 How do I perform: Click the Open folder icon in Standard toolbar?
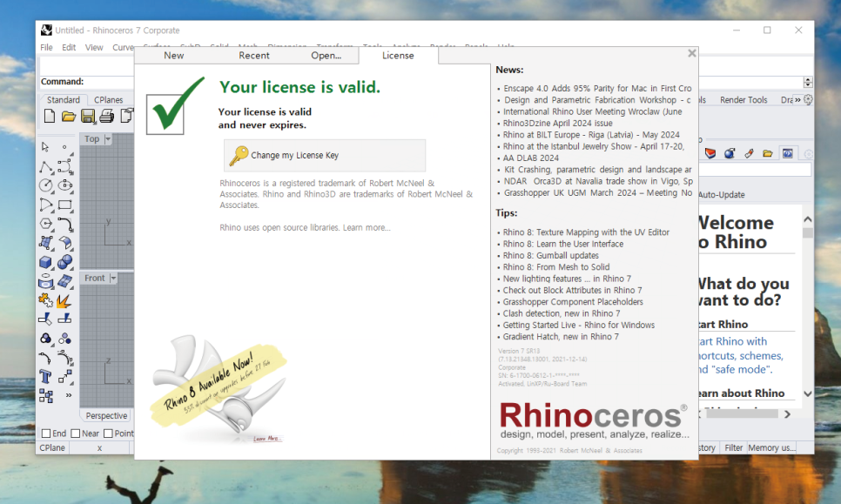pos(69,116)
